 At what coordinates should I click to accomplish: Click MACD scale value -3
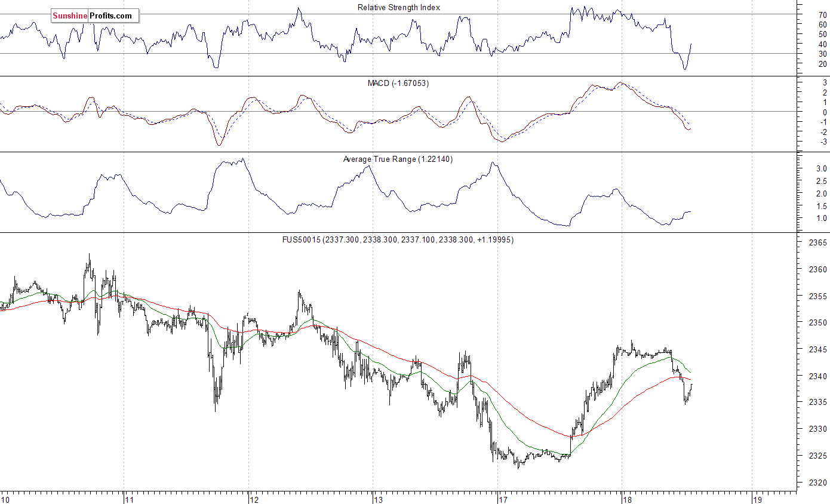click(x=822, y=142)
